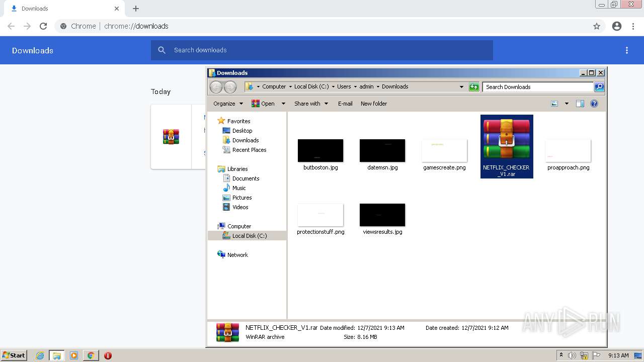Expand view options dropdown arrow
The width and height of the screenshot is (644, 362).
pos(567,104)
